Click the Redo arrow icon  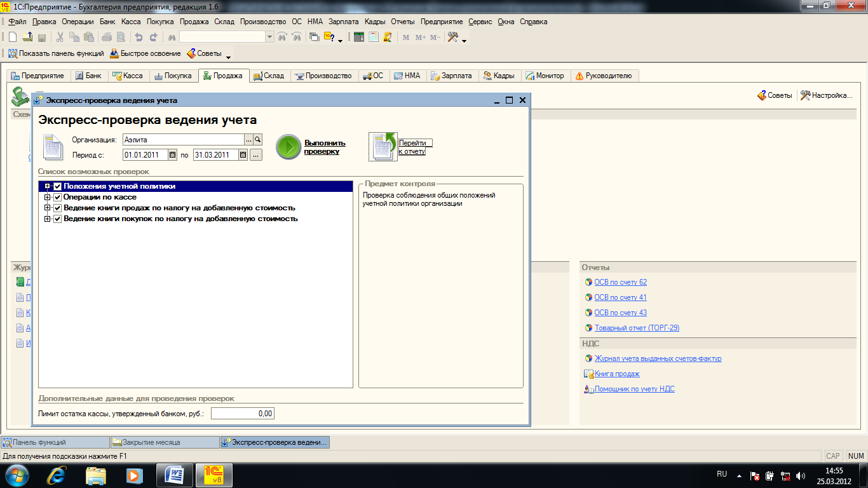(153, 37)
